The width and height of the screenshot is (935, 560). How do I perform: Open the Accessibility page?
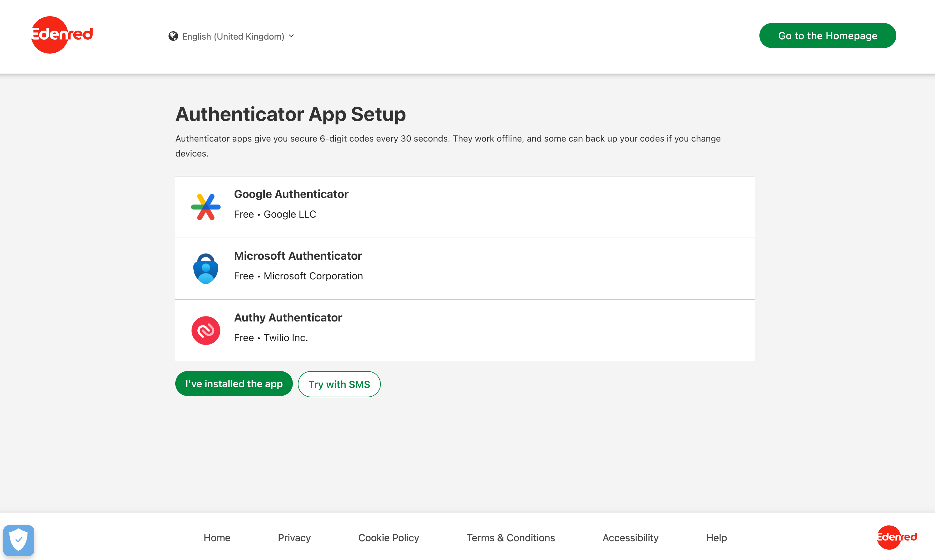click(x=630, y=537)
